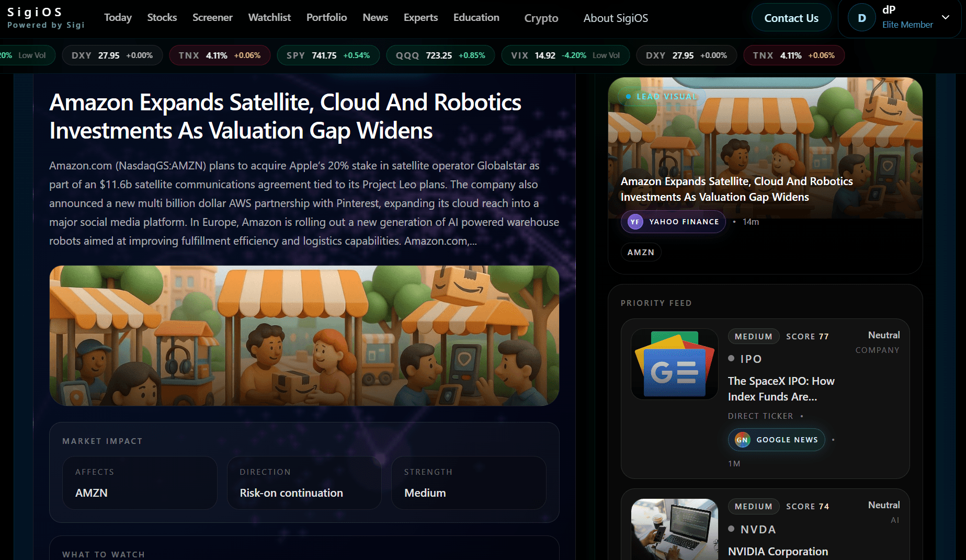Click the MEDIUM priority badge on IPO card
Viewport: 966px width, 560px height.
[753, 336]
